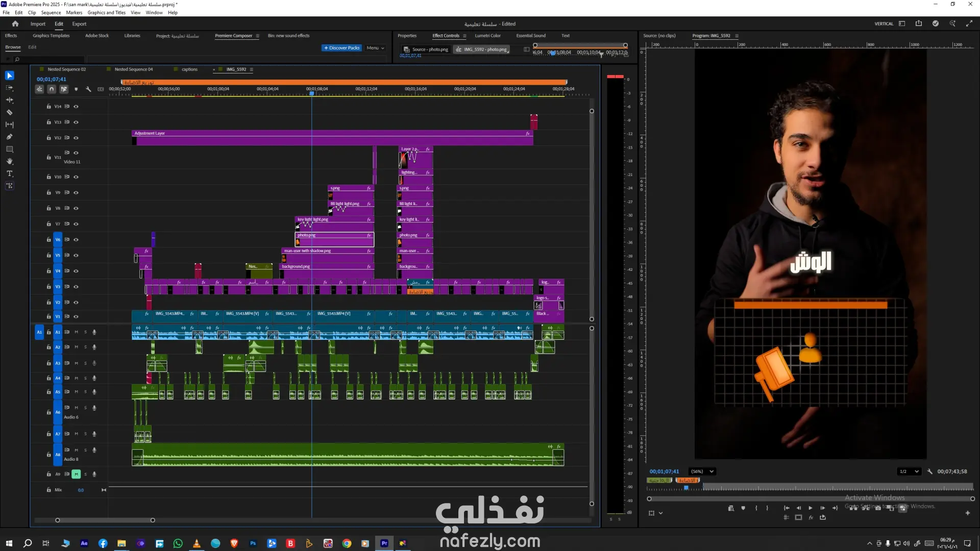
Task: Click Mark Out in Program Monitor
Action: tap(767, 508)
